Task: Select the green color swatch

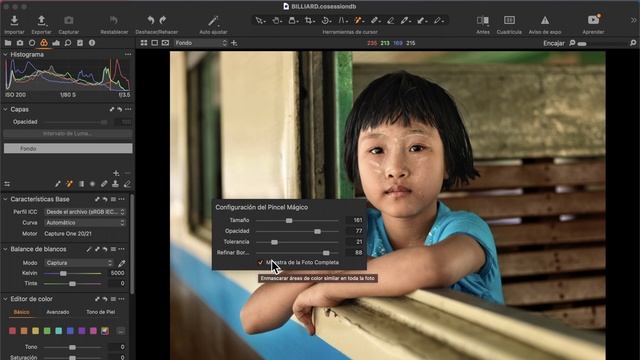Action: pyautogui.click(x=47, y=331)
